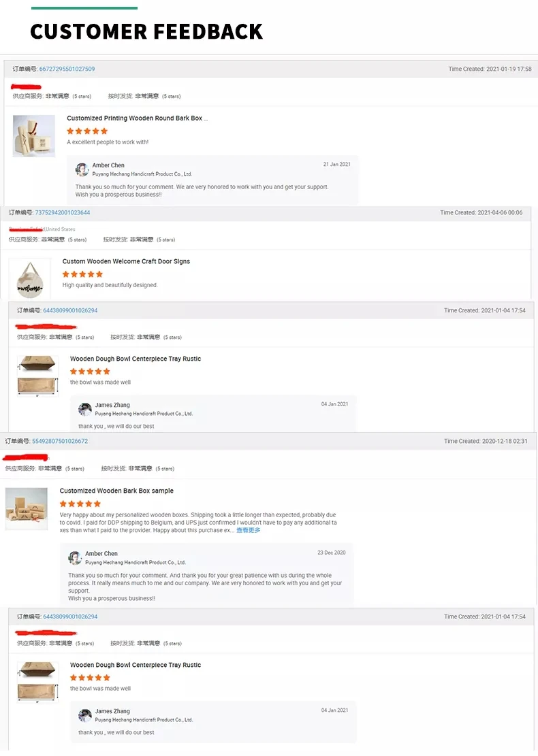538x756 pixels.
Task: Click Amber Chen's avatar in the 21 Jan 2021 reply
Action: coord(82,169)
